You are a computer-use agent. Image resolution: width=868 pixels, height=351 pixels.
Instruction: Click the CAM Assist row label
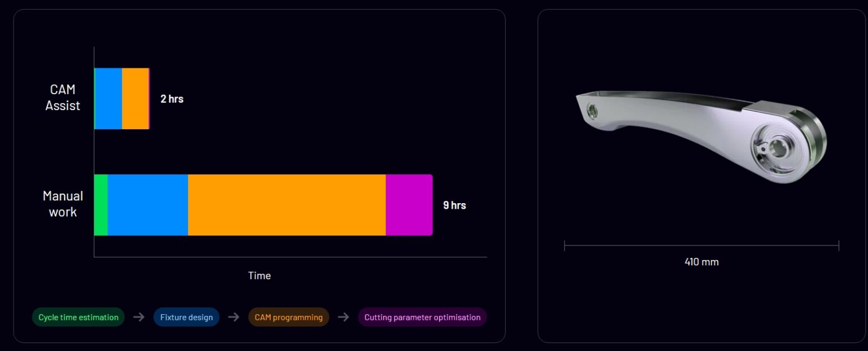63,98
